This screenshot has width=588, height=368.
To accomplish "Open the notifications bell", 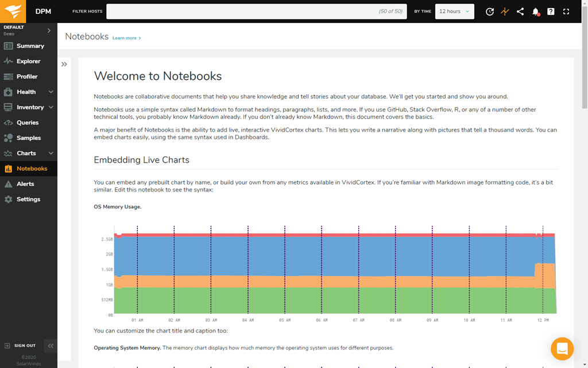I will tap(535, 11).
